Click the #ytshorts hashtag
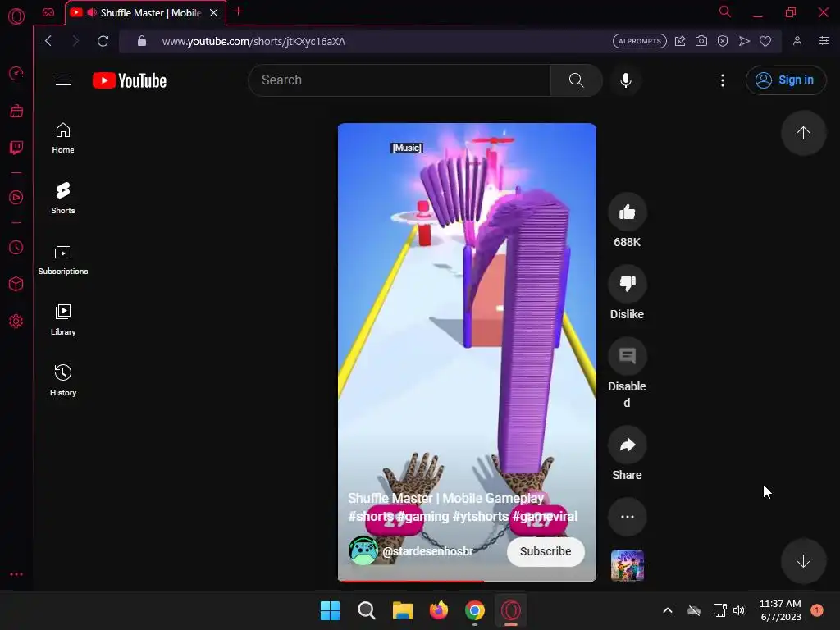Screen dimensions: 840x630 coord(481,517)
